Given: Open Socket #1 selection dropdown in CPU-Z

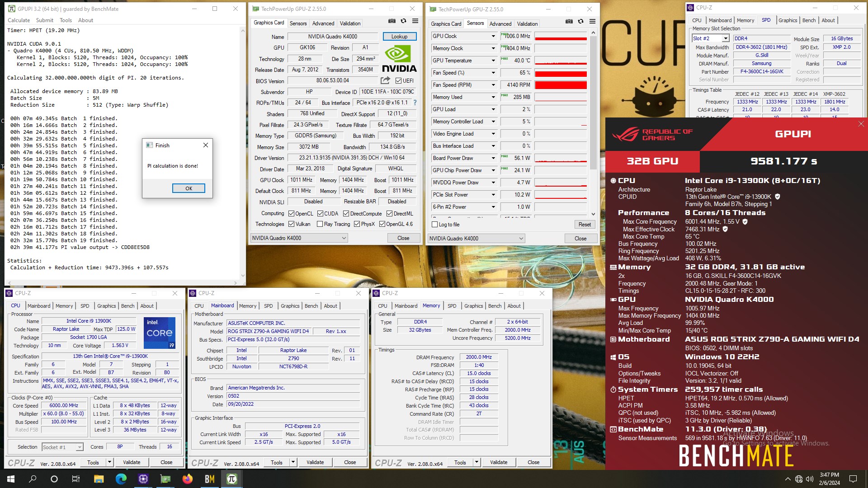Looking at the screenshot, I should [x=62, y=447].
